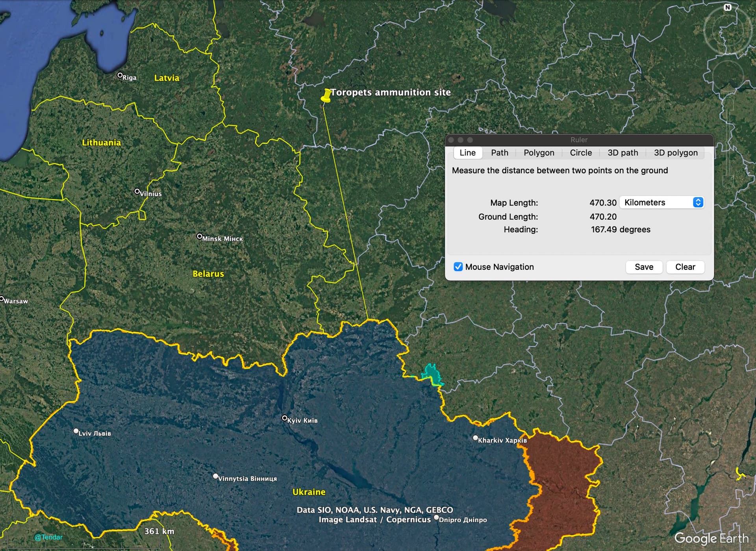Image resolution: width=756 pixels, height=551 pixels.
Task: Click the Warsaw city label
Action: [16, 301]
